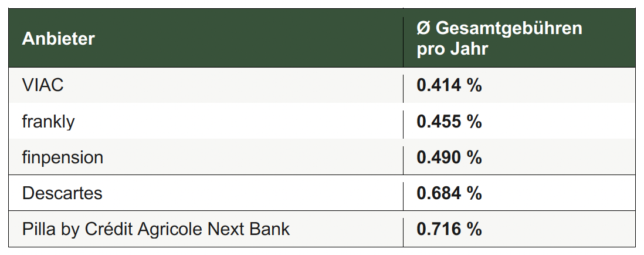Click the 0.455 % fee value
This screenshot has height=255, width=644.
tap(449, 121)
